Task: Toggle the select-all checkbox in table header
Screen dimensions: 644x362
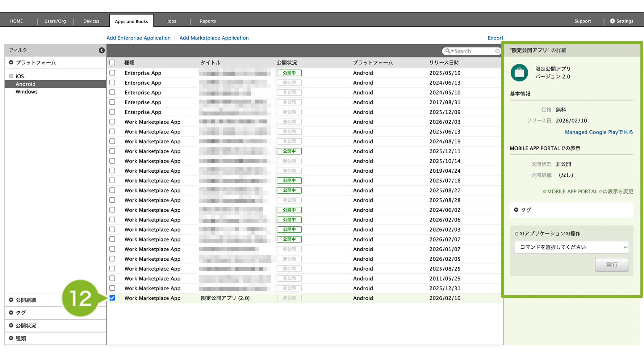Action: pos(112,63)
